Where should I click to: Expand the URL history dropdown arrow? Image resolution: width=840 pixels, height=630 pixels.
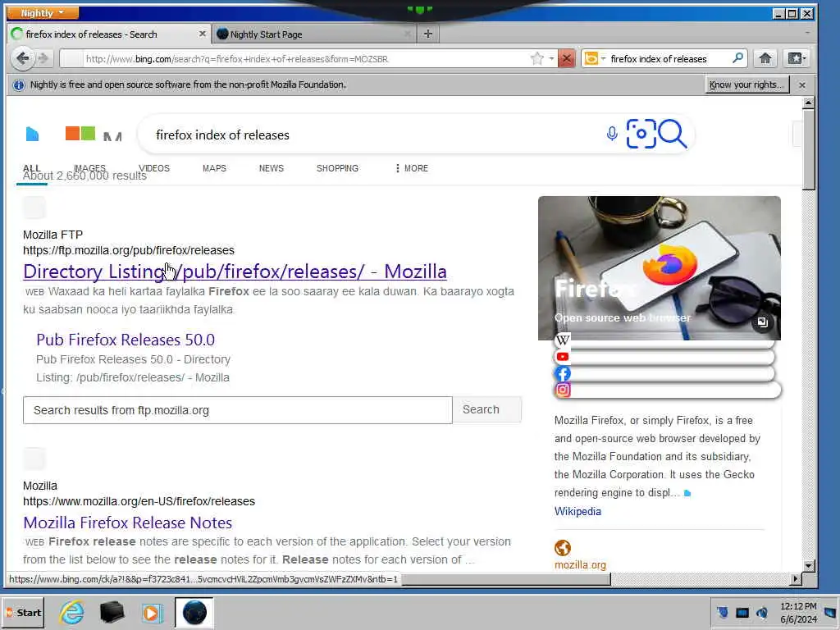[551, 59]
